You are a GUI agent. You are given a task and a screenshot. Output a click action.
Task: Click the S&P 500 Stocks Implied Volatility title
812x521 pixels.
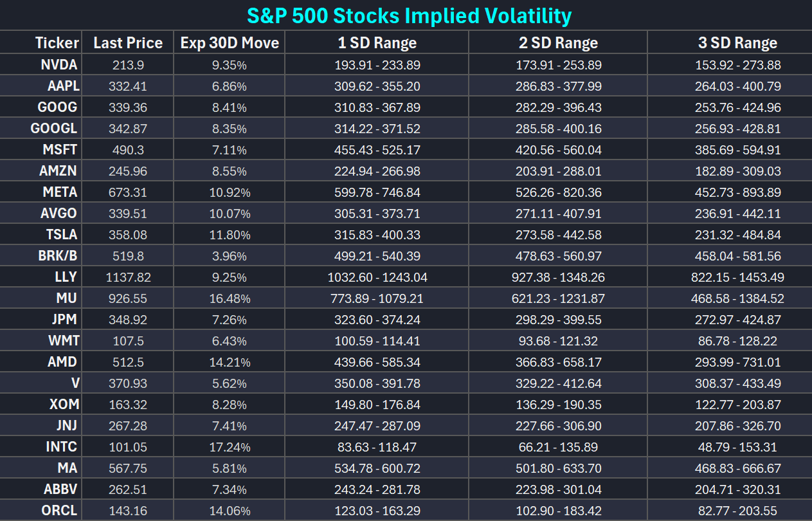409,15
